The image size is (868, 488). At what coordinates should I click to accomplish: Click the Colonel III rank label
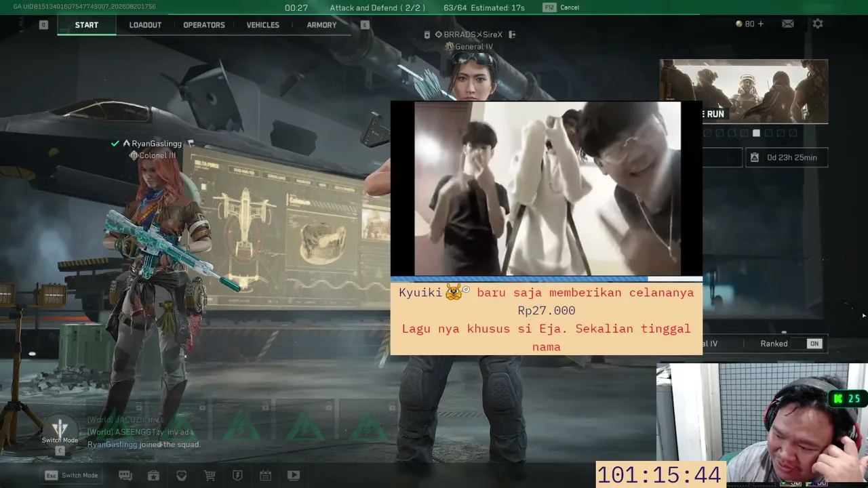(157, 155)
